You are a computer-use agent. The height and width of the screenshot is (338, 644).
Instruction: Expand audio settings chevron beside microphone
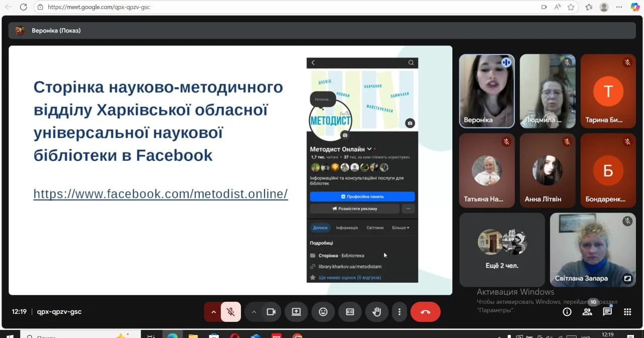pos(213,312)
